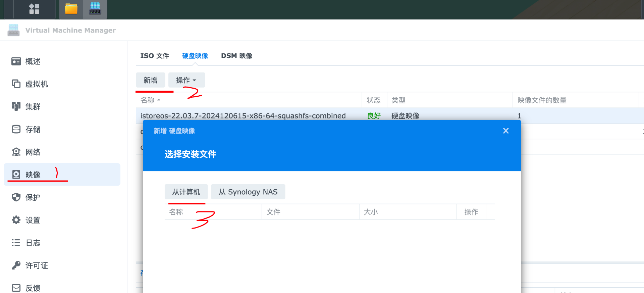This screenshot has height=293, width=644.
Task: Open File Station folder icon in taskbar
Action: 71,9
